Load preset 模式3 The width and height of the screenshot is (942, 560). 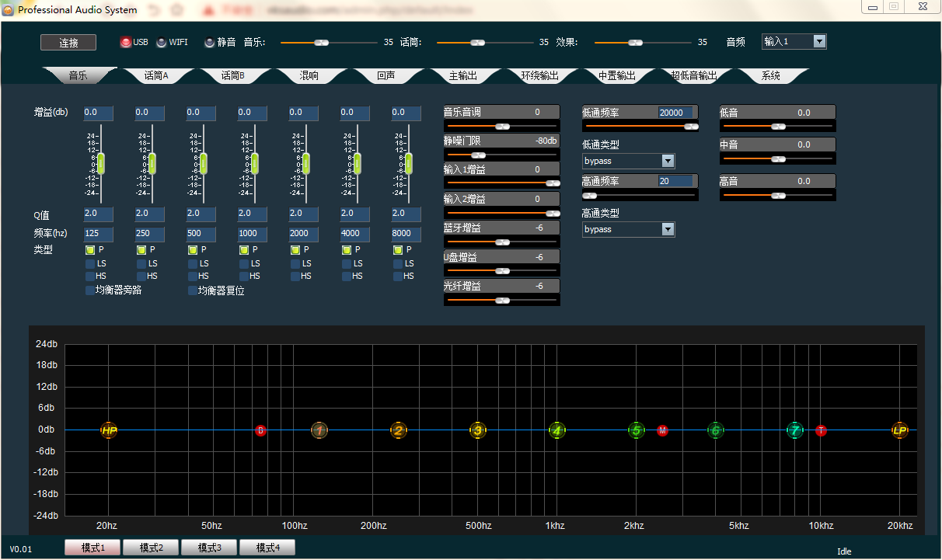tap(209, 548)
